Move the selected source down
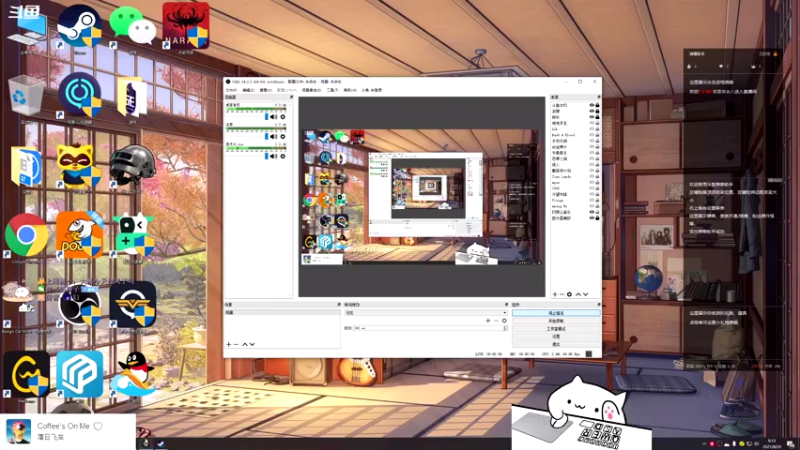 click(x=586, y=294)
